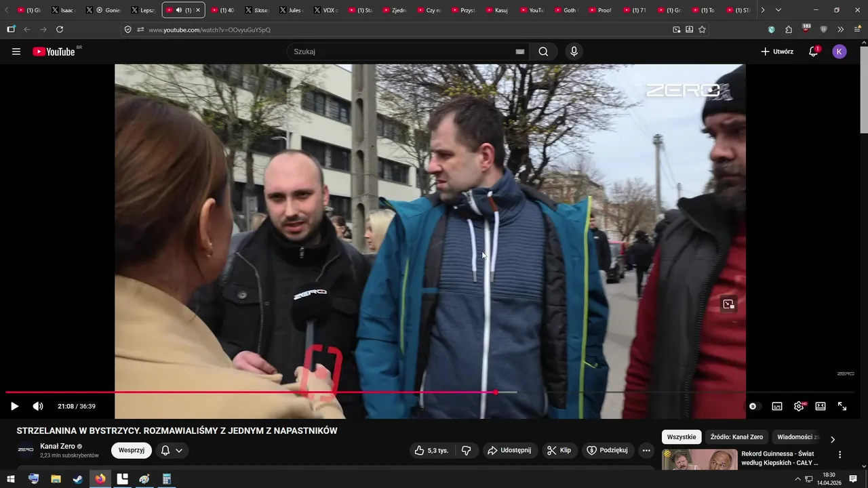Open Rekord Guinnessa recommended video thumbnail
Screen dimensions: 868x488
[x=699, y=460]
